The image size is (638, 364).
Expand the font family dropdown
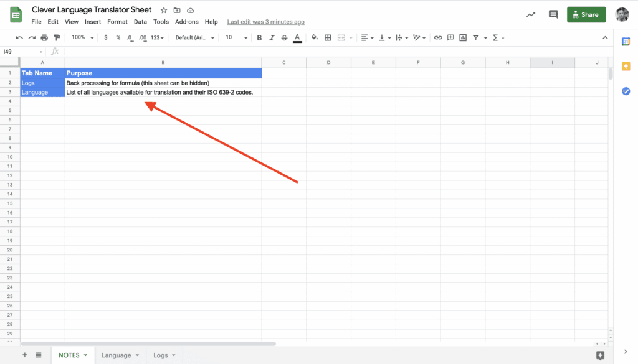(195, 38)
